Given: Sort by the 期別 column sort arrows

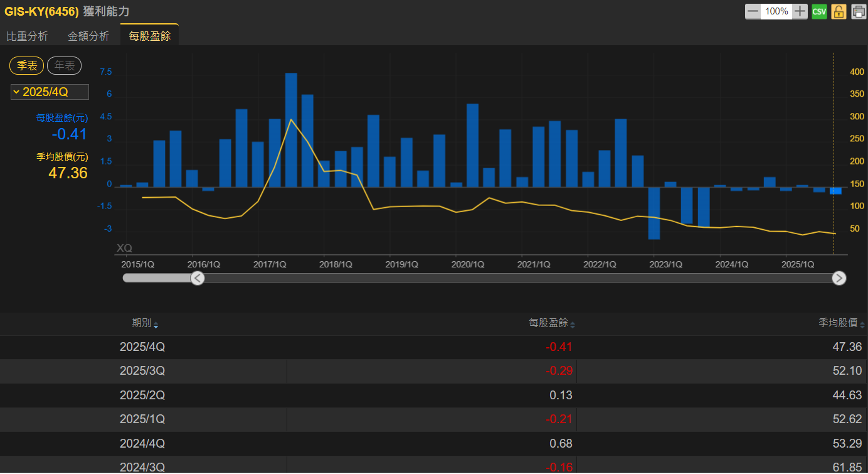Looking at the screenshot, I should [156, 325].
